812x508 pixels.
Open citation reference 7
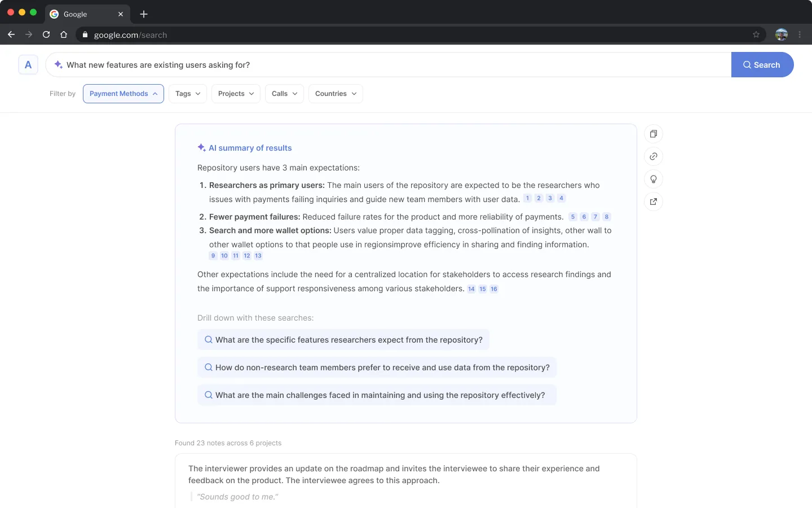[595, 217]
